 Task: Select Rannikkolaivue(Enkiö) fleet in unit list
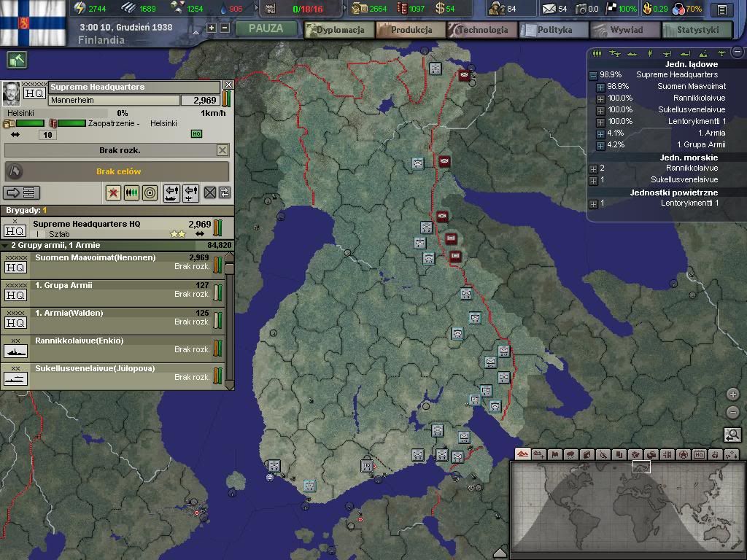click(113, 348)
